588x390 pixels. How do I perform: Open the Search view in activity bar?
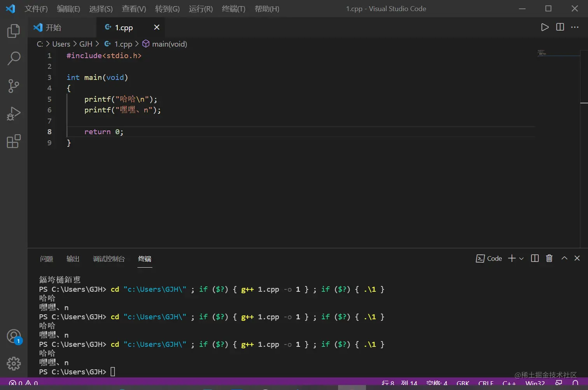pos(14,59)
